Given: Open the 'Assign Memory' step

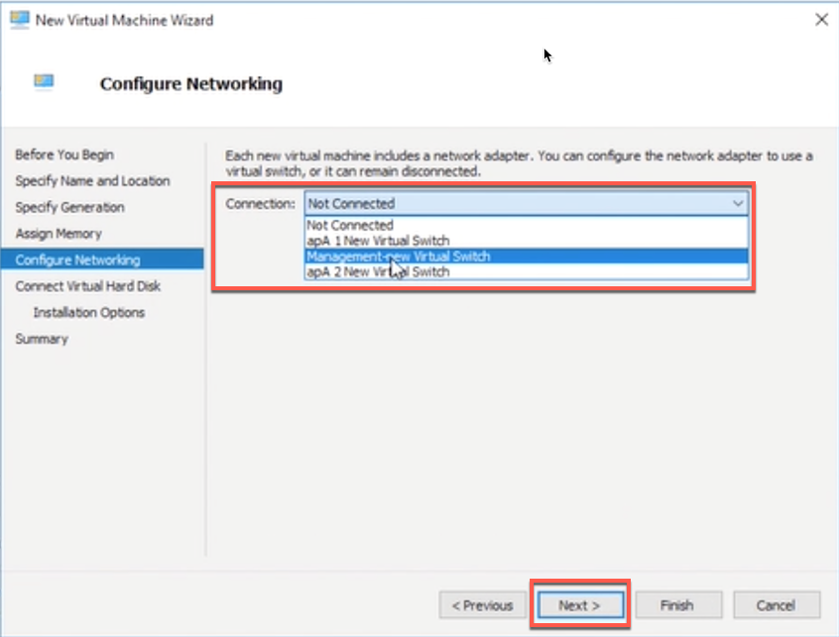Looking at the screenshot, I should 58,233.
